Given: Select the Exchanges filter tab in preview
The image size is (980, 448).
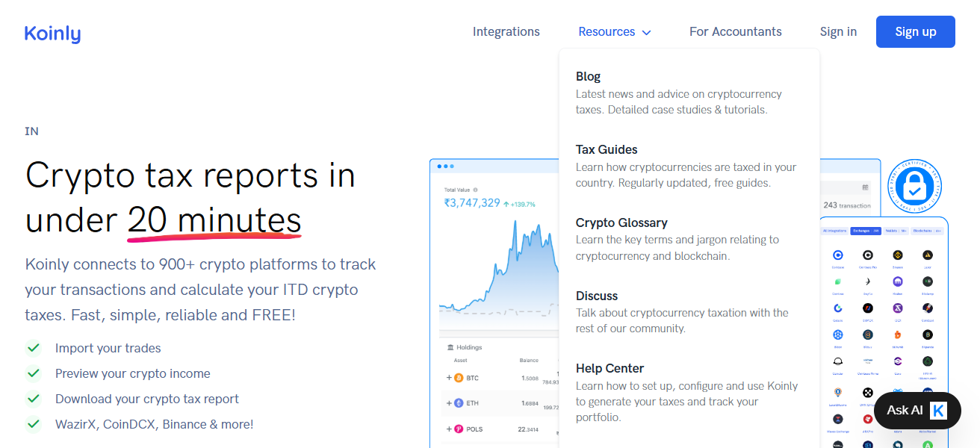Looking at the screenshot, I should [x=865, y=231].
